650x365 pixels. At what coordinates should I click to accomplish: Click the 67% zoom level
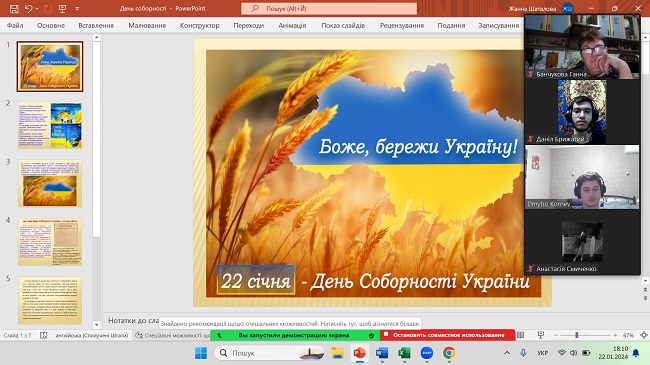[x=628, y=335]
